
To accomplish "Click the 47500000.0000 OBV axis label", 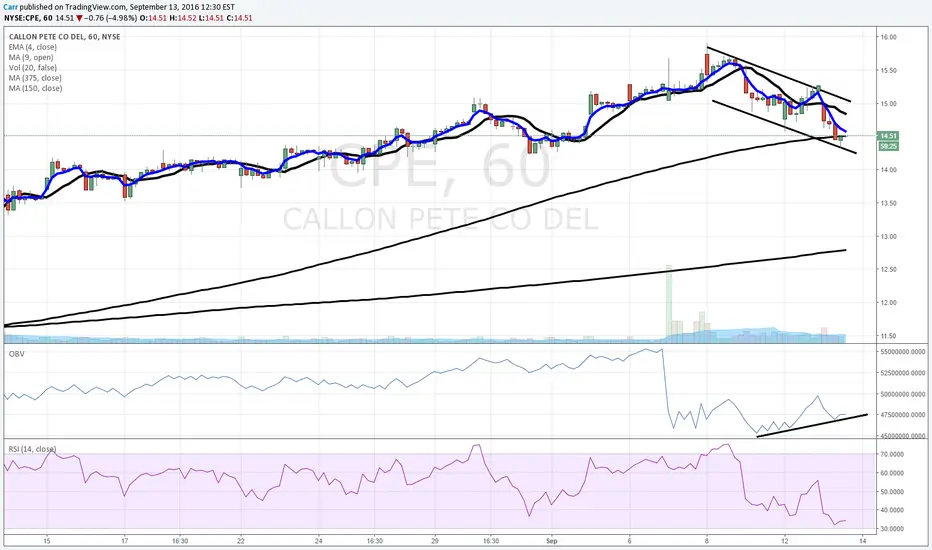I will coord(902,415).
